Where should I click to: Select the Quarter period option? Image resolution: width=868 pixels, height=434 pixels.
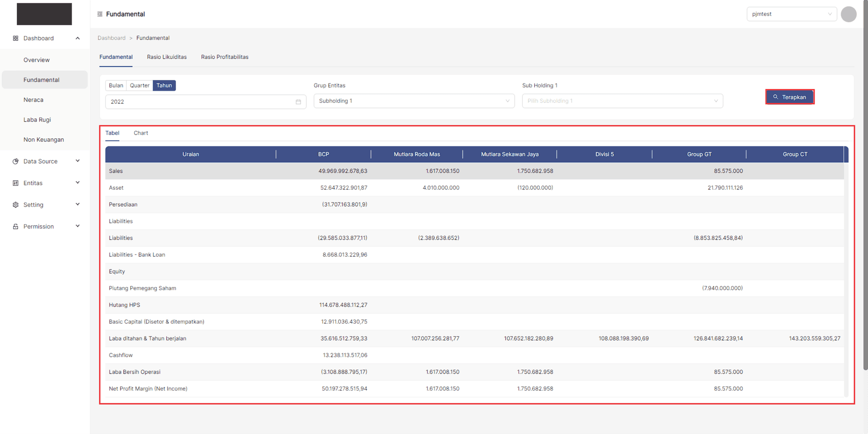(x=139, y=86)
